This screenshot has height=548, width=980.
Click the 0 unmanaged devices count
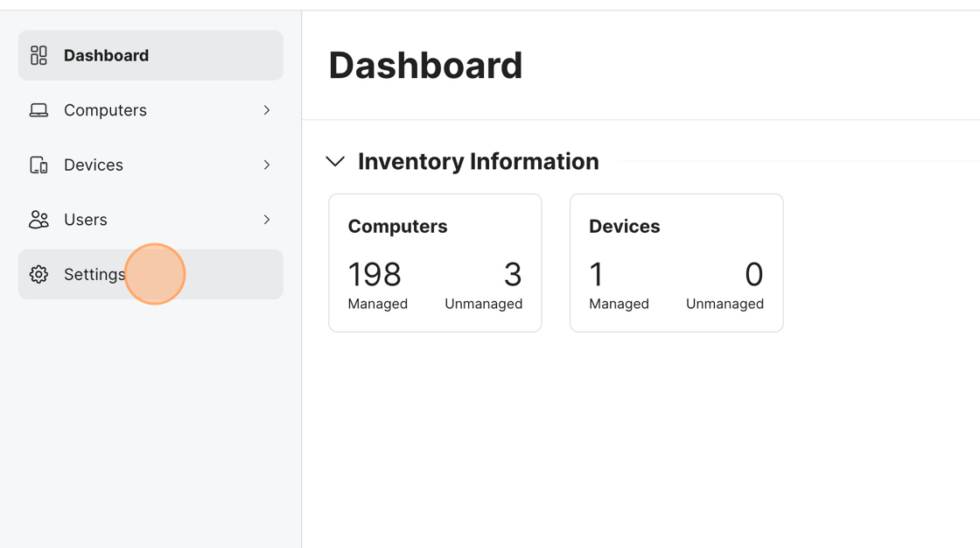click(x=753, y=275)
